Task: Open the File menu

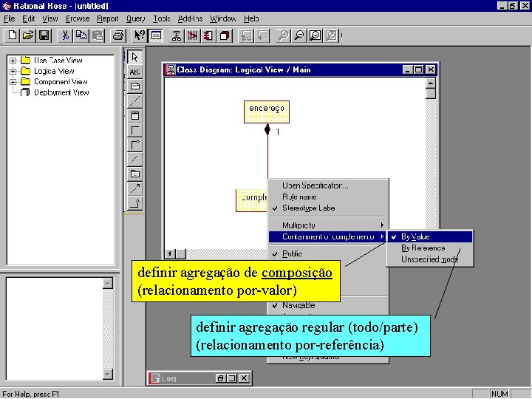Action: [9, 18]
